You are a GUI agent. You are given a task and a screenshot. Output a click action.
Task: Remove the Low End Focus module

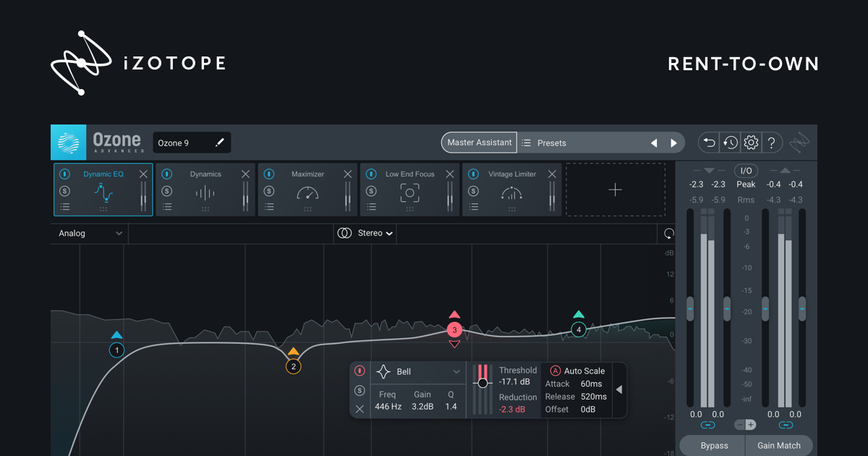pos(450,174)
